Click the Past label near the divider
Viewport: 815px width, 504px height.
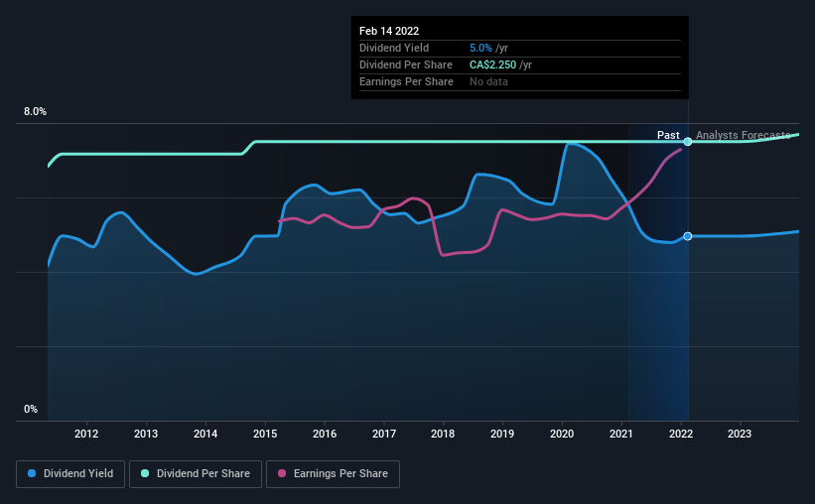pyautogui.click(x=668, y=135)
